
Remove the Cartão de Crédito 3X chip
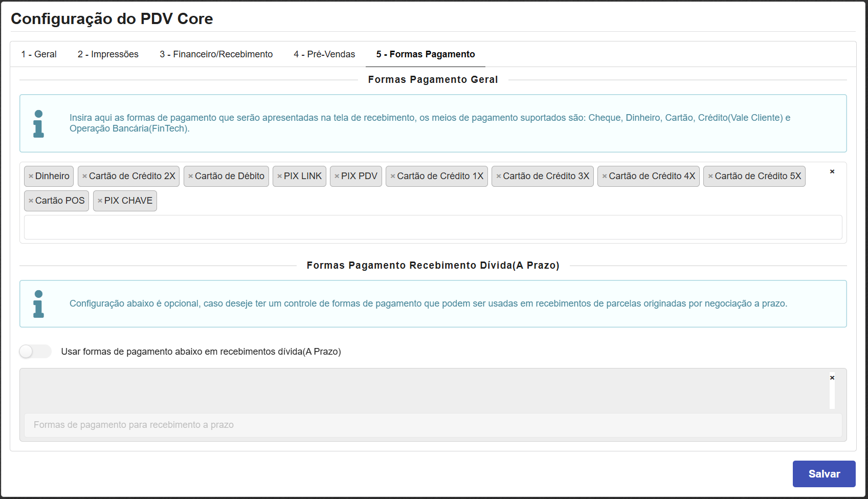(498, 176)
